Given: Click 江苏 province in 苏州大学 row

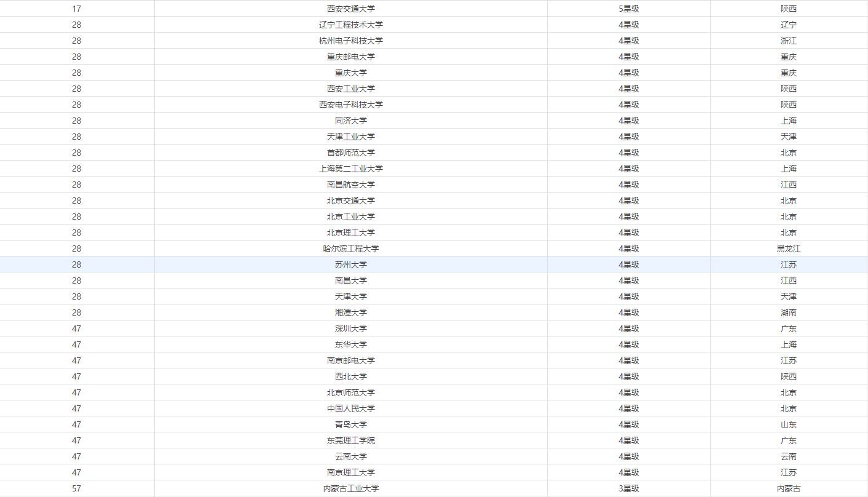Looking at the screenshot, I should 789,264.
